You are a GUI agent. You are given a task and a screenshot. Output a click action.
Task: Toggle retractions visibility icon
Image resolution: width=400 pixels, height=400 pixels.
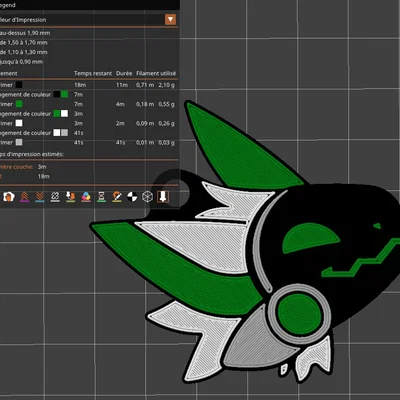24,197
